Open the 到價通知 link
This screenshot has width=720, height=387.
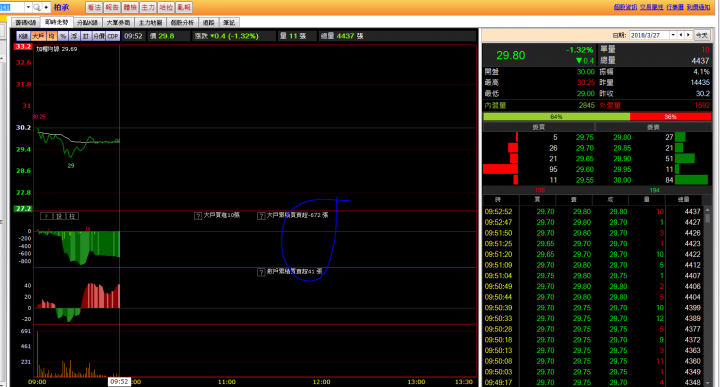pyautogui.click(x=698, y=7)
